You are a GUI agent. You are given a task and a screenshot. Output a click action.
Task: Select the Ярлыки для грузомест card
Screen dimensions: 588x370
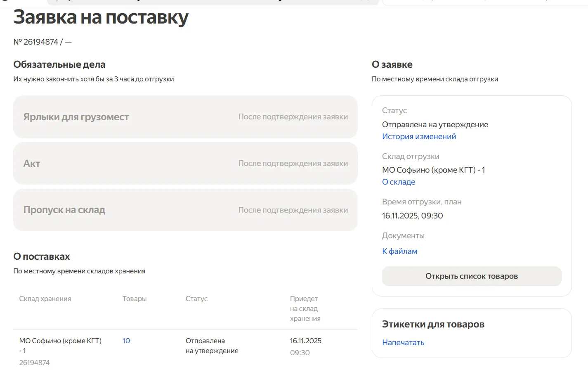(x=185, y=117)
